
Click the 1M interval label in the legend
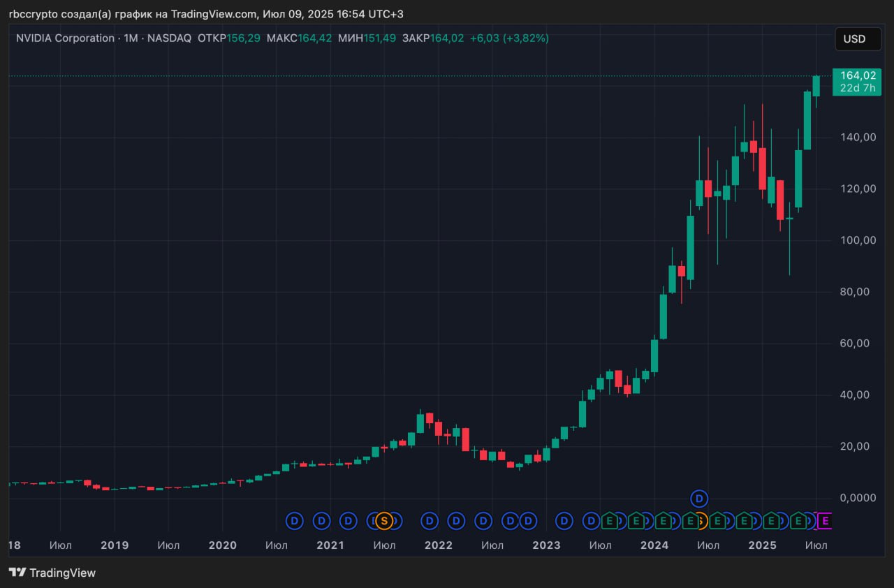[131, 38]
